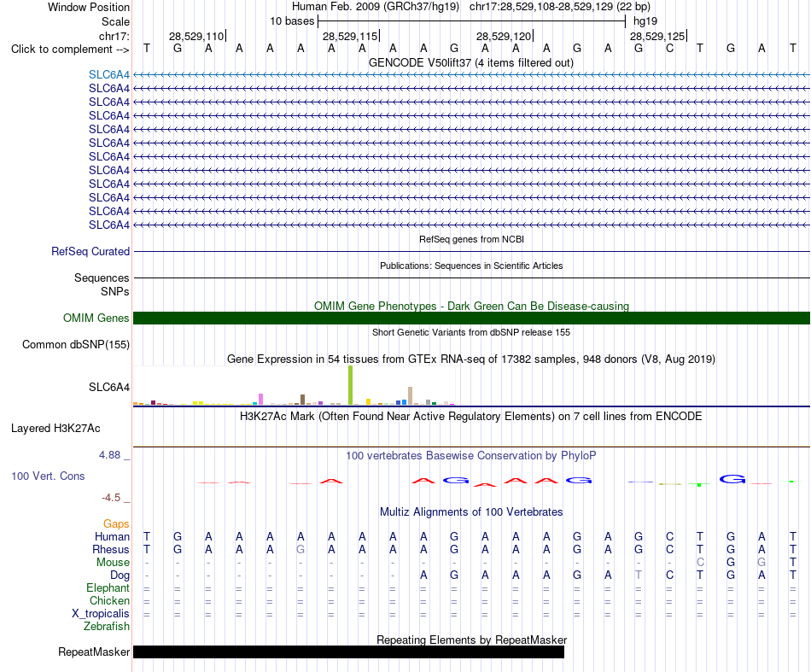811x672 pixels.
Task: Click the C base in the complement sequence row
Action: [669, 49]
